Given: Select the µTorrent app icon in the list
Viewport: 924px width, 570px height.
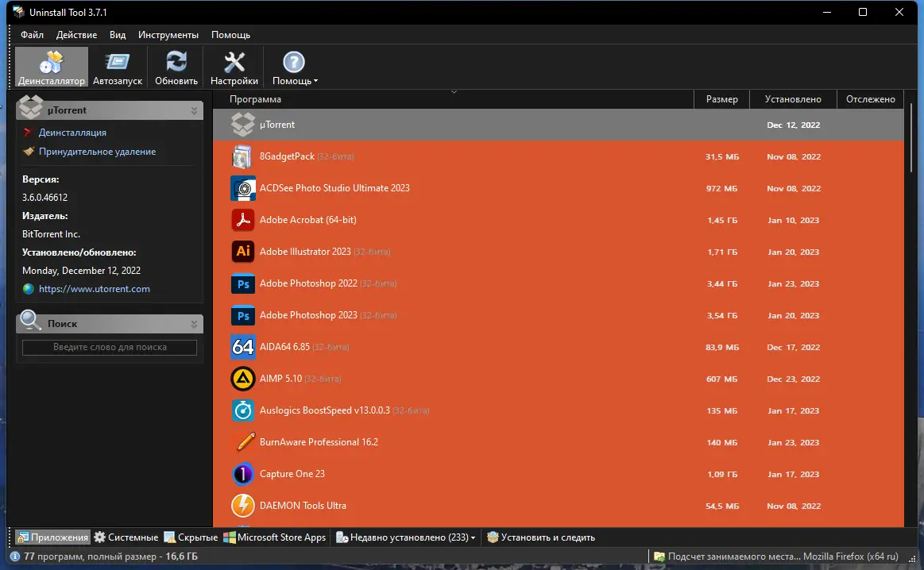Looking at the screenshot, I should 243,125.
